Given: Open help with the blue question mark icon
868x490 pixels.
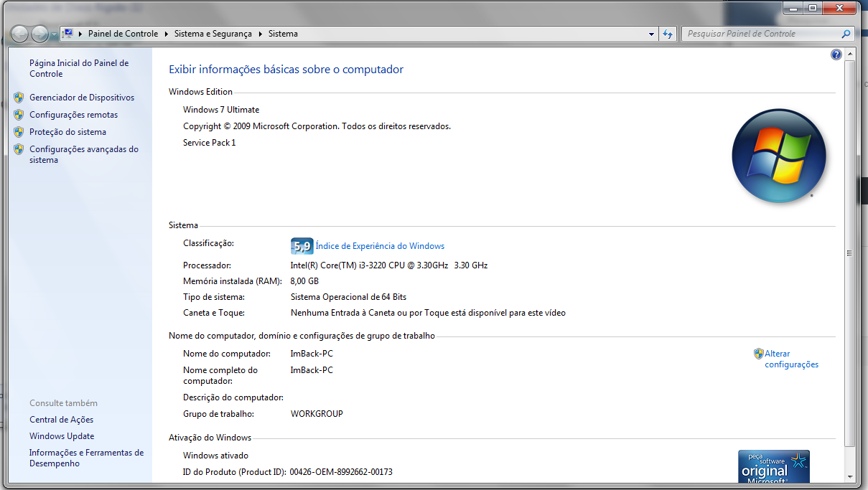Looking at the screenshot, I should (836, 55).
